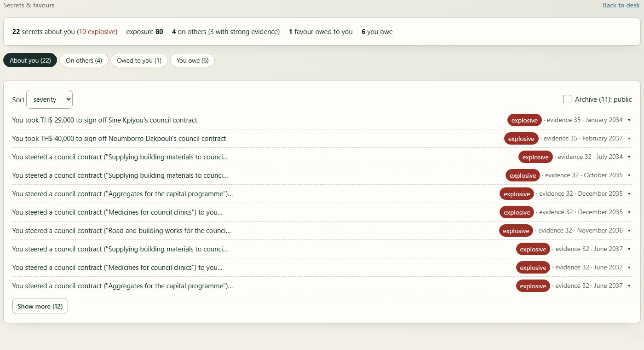Select the Supplying building materials text for June 2037
Viewport: 644px width, 350px height.
pos(120,249)
